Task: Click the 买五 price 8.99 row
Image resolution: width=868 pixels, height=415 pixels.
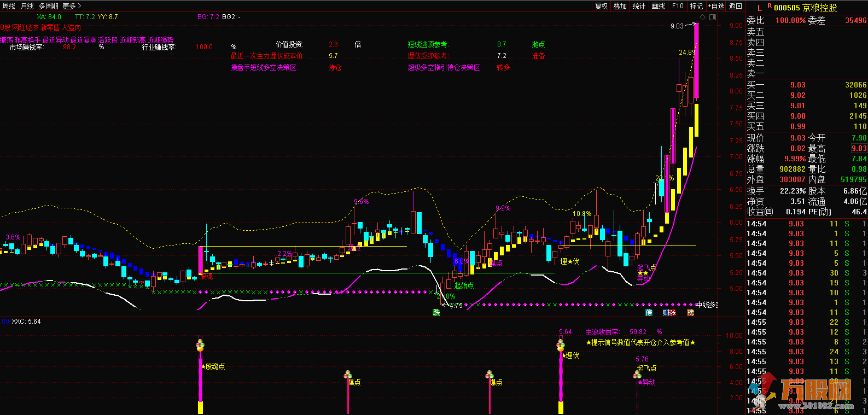Action: coord(807,126)
